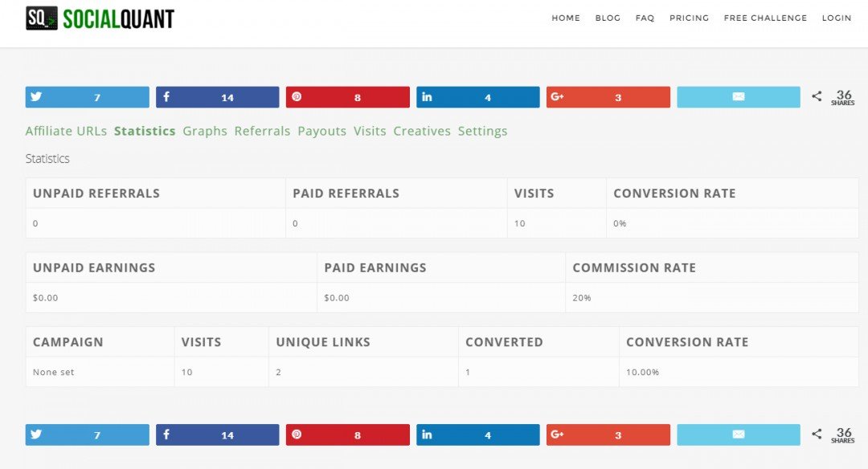868x469 pixels.
Task: Share on Google+ using top share bar
Action: pyautogui.click(x=608, y=97)
